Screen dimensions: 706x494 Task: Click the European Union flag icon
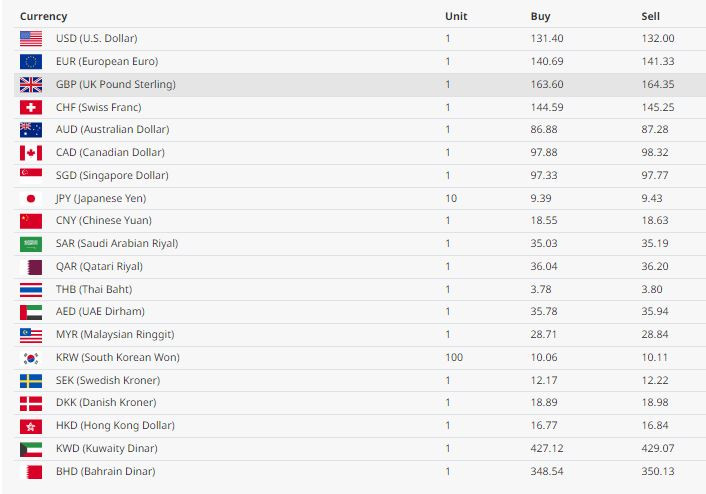click(x=31, y=62)
